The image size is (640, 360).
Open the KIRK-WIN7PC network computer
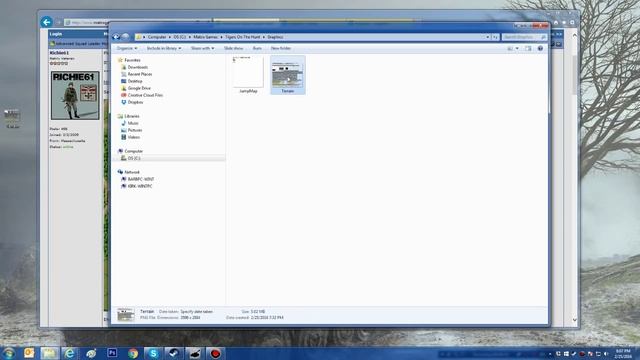pos(140,186)
